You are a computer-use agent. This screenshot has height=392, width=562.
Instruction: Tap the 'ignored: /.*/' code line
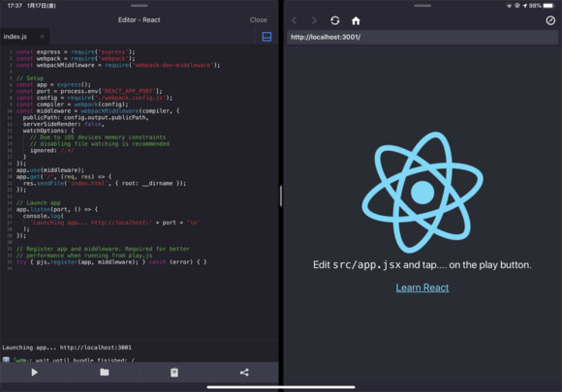pos(51,150)
